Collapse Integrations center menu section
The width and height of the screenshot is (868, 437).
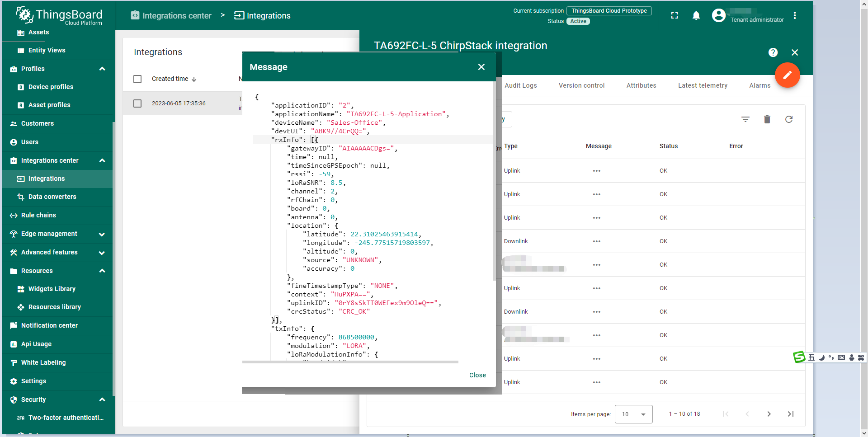(102, 160)
